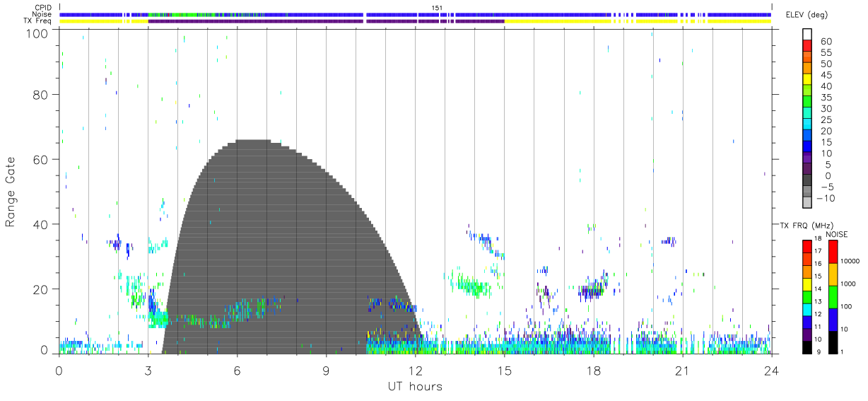
Task: Select yellow 40–45 segment in ELEV color bar
Action: 807,81
